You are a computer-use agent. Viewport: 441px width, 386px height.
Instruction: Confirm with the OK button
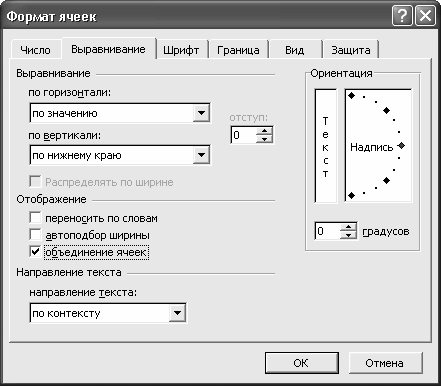(302, 363)
